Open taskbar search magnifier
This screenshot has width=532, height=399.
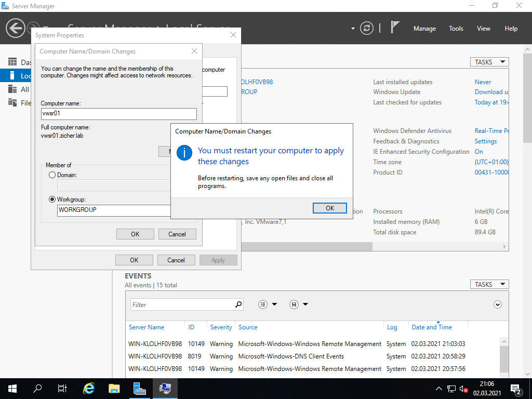click(37, 388)
